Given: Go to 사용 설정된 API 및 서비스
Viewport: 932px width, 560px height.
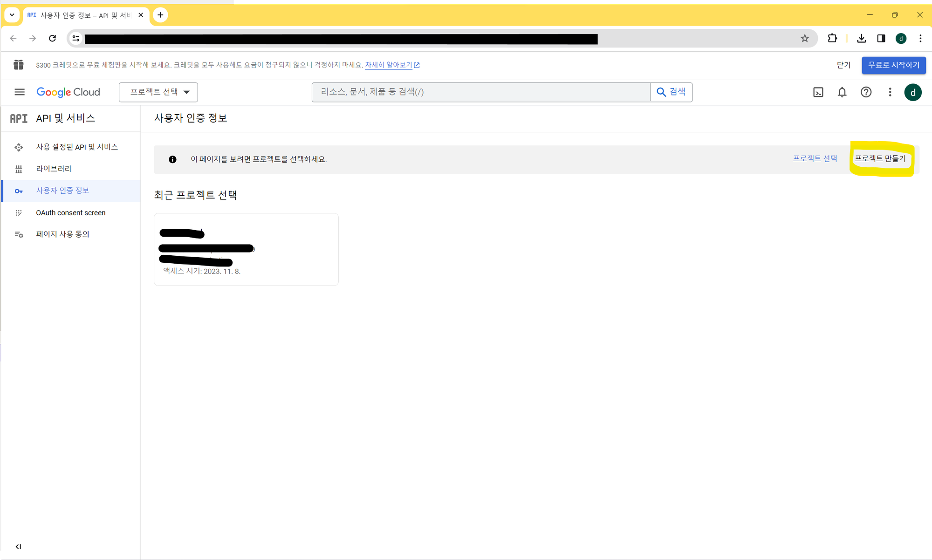Looking at the screenshot, I should [77, 147].
